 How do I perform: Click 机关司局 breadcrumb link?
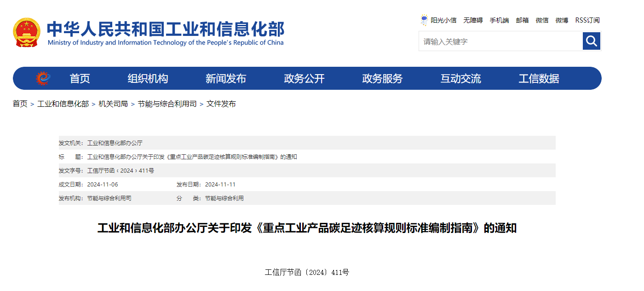click(x=113, y=104)
